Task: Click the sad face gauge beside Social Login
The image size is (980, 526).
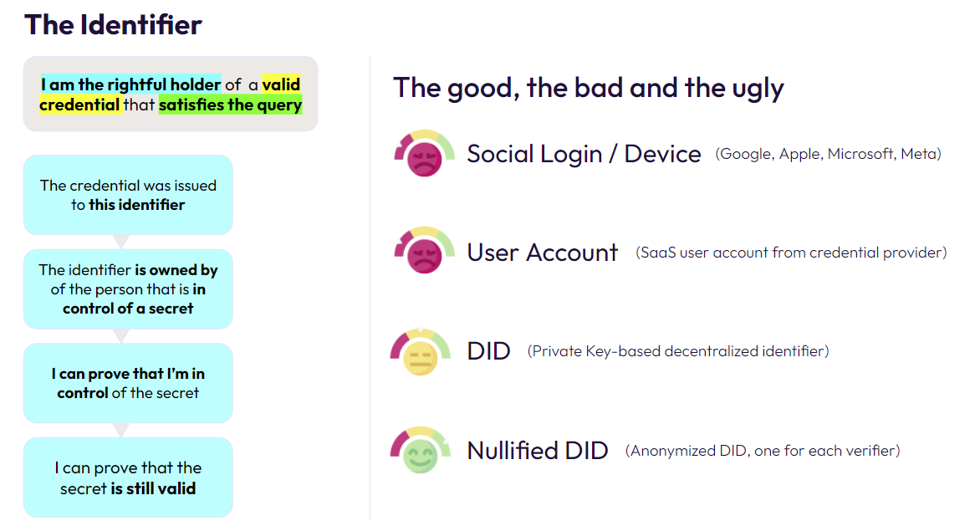Action: (x=424, y=154)
